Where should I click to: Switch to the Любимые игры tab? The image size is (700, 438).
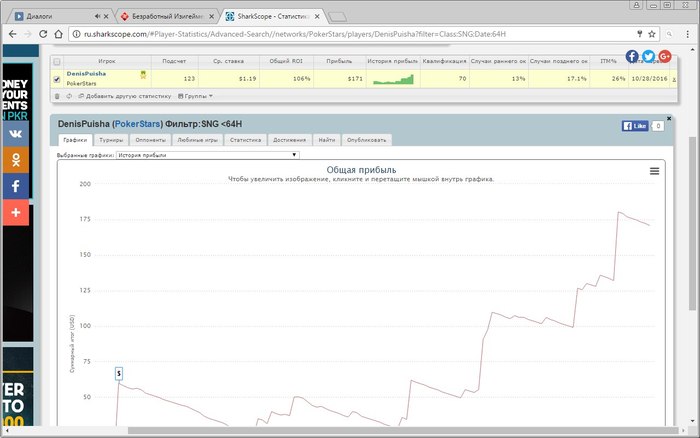pos(197,140)
